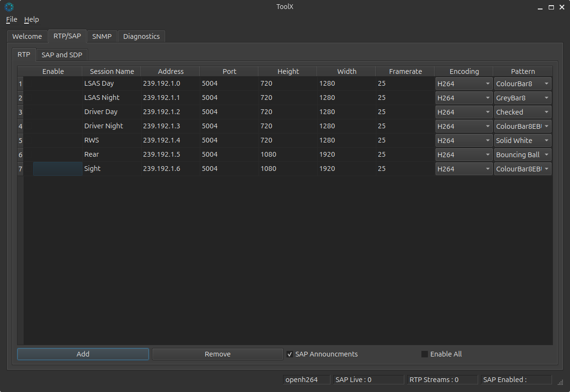Image resolution: width=570 pixels, height=392 pixels.
Task: Click the openh264 status bar field
Action: pyautogui.click(x=306, y=379)
